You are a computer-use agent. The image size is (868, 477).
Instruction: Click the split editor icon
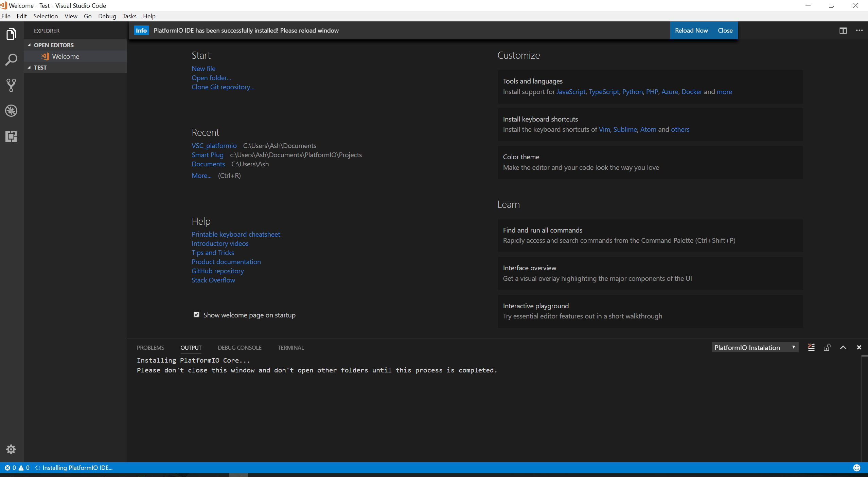pyautogui.click(x=843, y=31)
